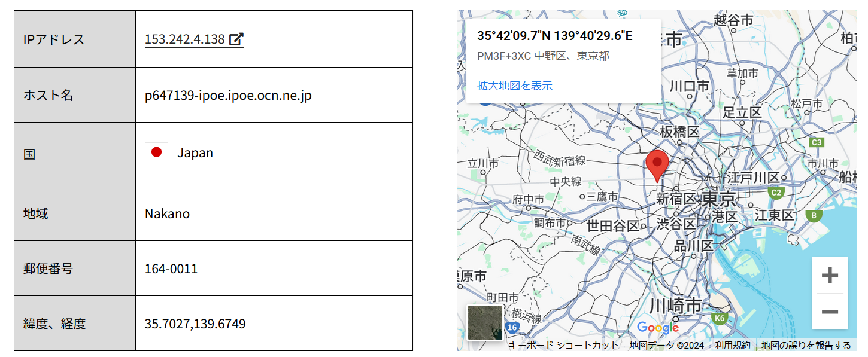Viewport: 868px width, 357px height.
Task: Click the Nakano region value
Action: (x=167, y=213)
